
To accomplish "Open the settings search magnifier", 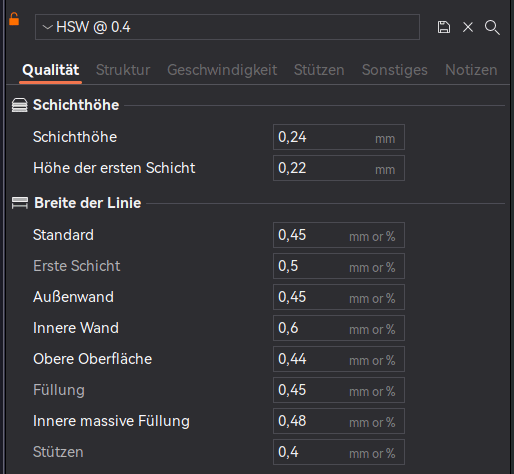I will click(492, 27).
